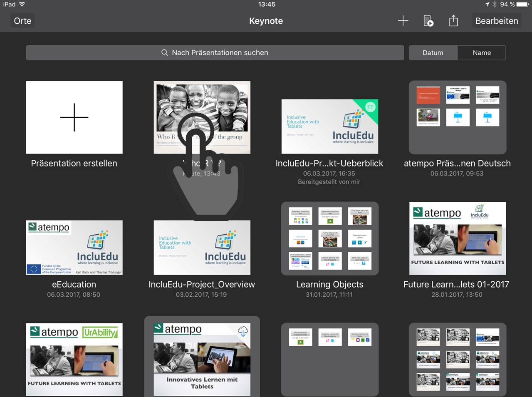Tap the magnifier icon in the search bar
532x397 pixels.
click(165, 53)
